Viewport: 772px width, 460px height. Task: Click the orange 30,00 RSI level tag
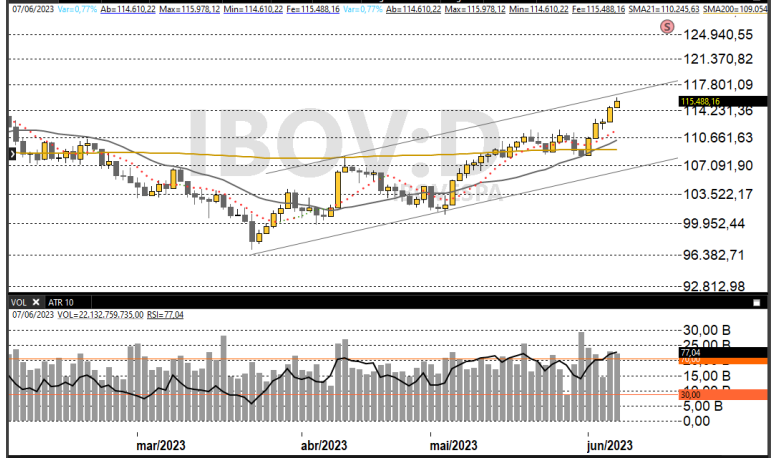pyautogui.click(x=722, y=394)
